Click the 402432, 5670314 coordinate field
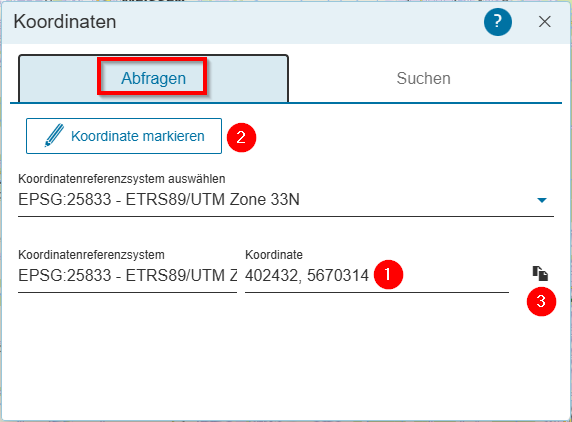Viewport: 572px width, 422px height. pyautogui.click(x=377, y=276)
